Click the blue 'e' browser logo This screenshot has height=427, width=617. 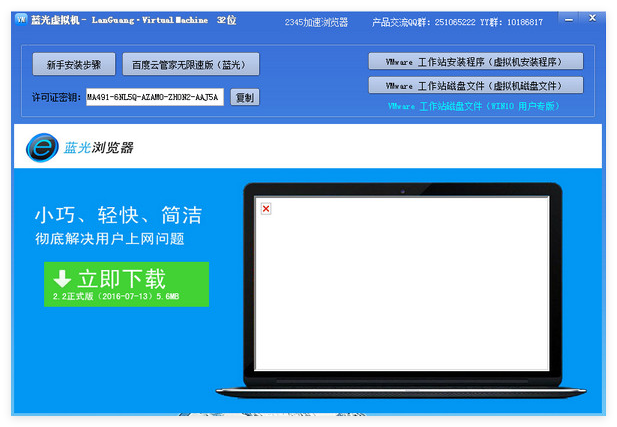pos(43,147)
